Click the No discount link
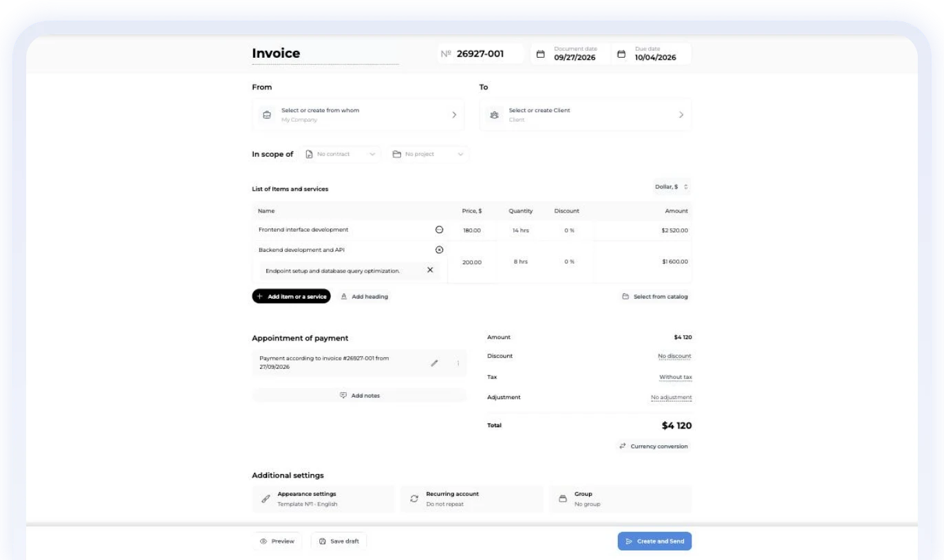This screenshot has height=560, width=944. 674,356
